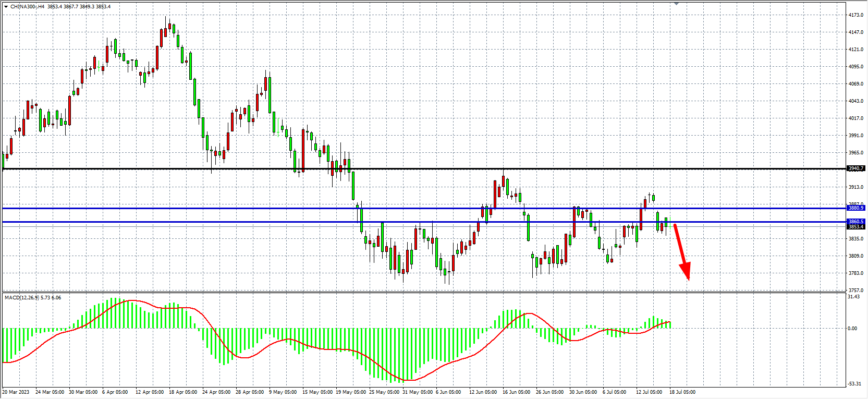Image resolution: width=868 pixels, height=399 pixels.
Task: Click the black 3940.7 price label
Action: pos(855,168)
